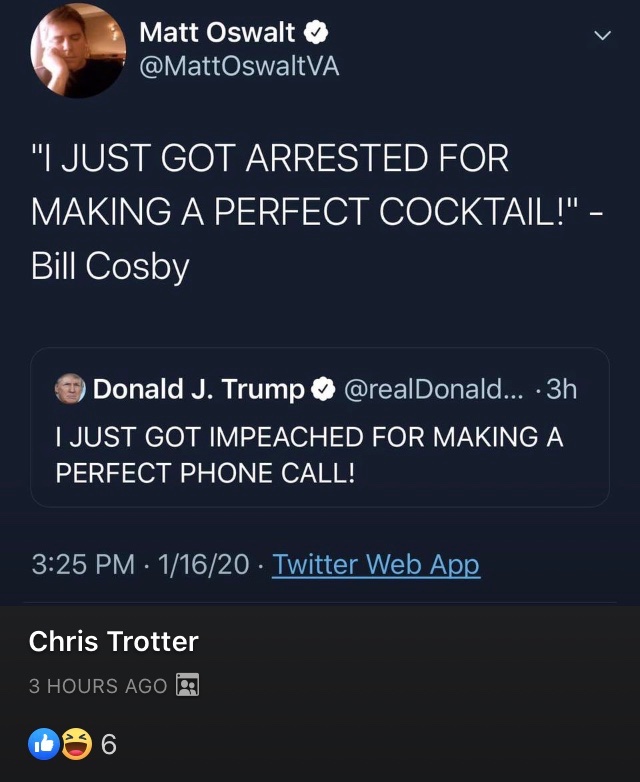640x782 pixels.
Task: Click Donald J. Trump's small avatar
Action: point(70,389)
